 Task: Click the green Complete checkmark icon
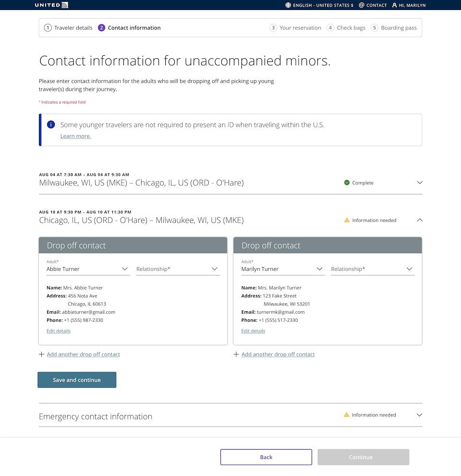(347, 183)
